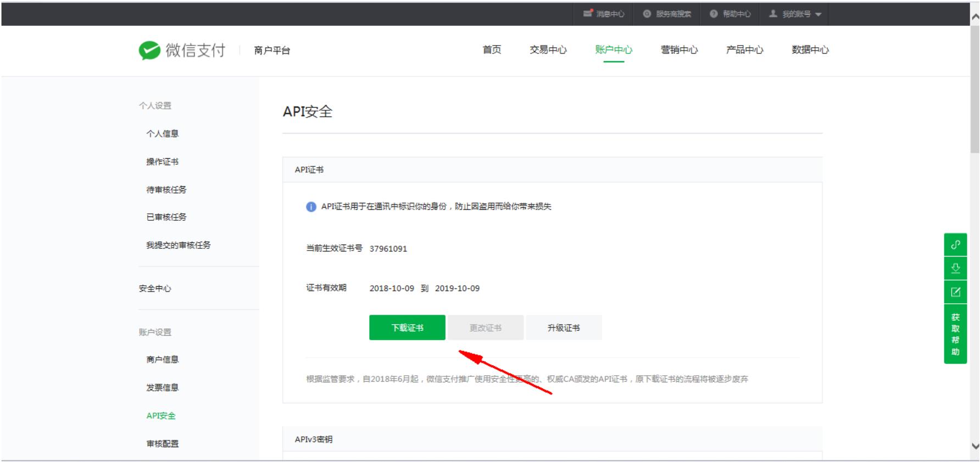980x462 pixels.
Task: Open the 产品中心 navigation tab
Action: tap(744, 50)
